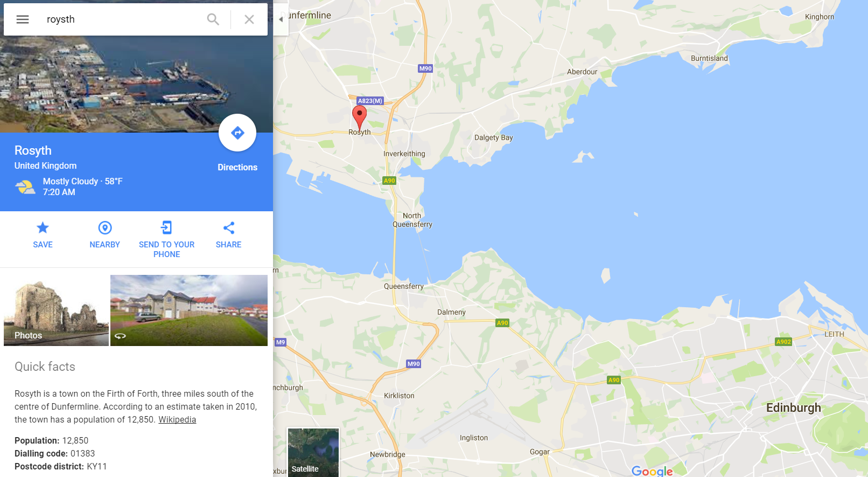This screenshot has width=868, height=477.
Task: Clear the search with the X icon
Action: click(x=249, y=19)
